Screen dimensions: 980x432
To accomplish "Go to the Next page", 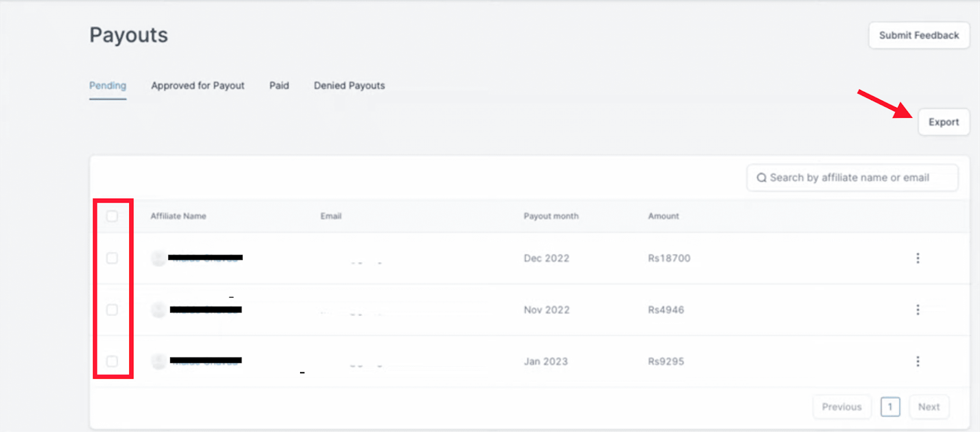I will [929, 407].
